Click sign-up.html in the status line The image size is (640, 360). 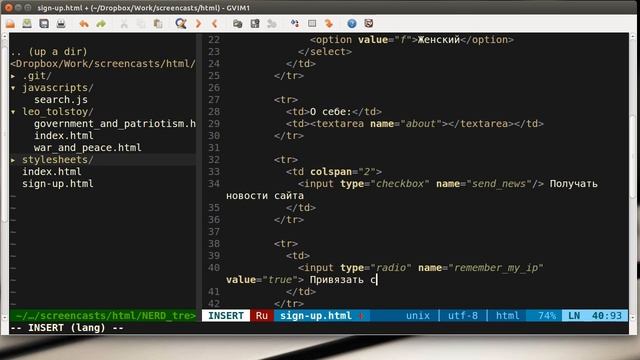[316, 316]
